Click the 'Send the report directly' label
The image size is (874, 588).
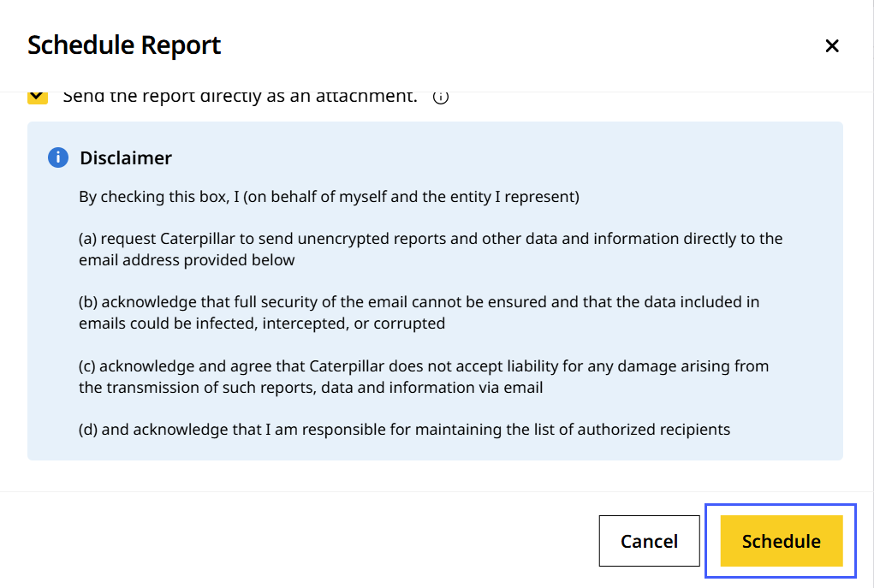tap(240, 97)
